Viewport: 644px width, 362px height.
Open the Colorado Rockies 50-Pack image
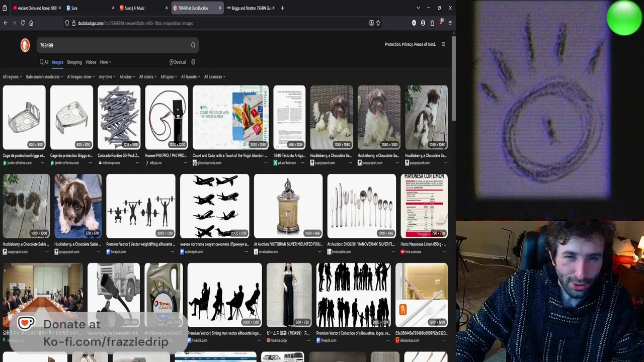point(119,117)
